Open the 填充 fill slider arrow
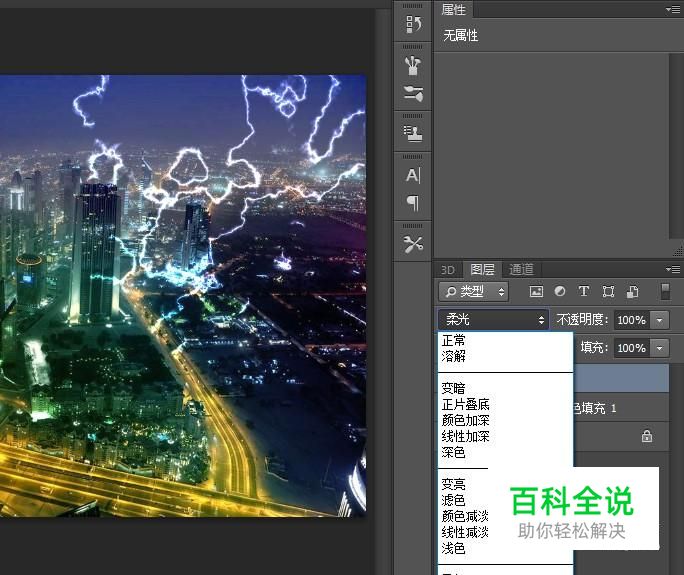684x575 pixels. coord(660,348)
